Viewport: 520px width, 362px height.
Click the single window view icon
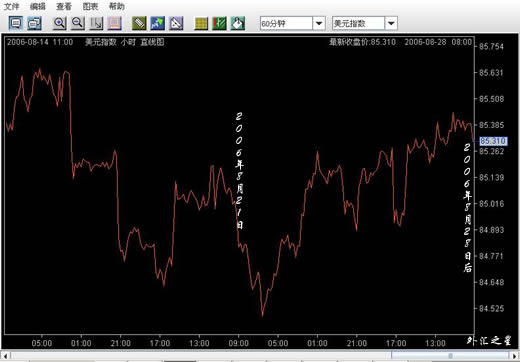point(15,23)
